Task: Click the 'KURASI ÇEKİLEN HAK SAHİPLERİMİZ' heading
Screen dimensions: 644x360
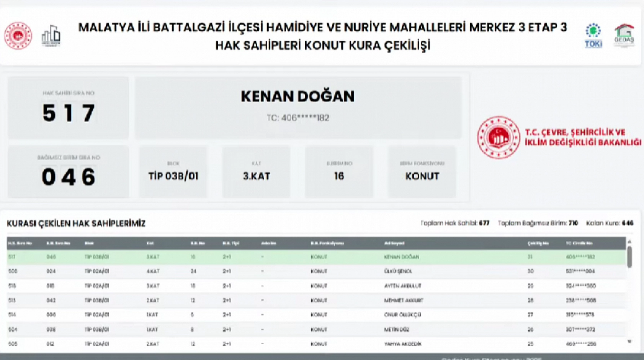Action: [76, 224]
